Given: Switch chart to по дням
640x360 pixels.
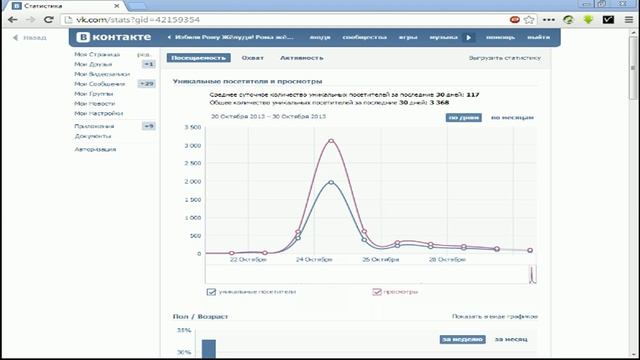Looking at the screenshot, I should (464, 118).
